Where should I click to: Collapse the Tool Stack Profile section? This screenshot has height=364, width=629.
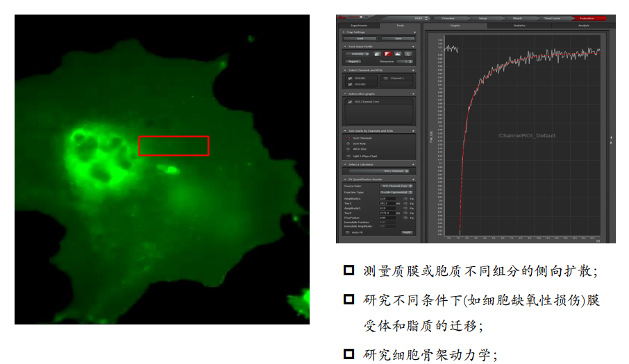tap(345, 46)
